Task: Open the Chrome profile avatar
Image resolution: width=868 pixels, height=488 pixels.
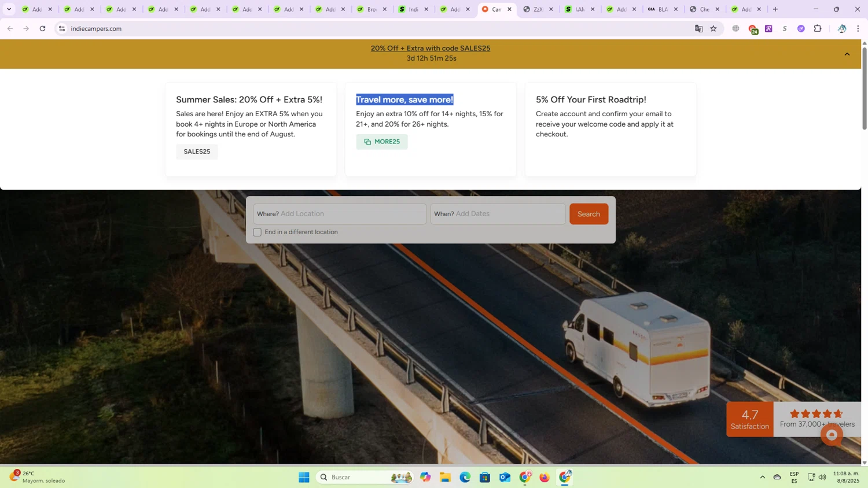Action: 841,28
